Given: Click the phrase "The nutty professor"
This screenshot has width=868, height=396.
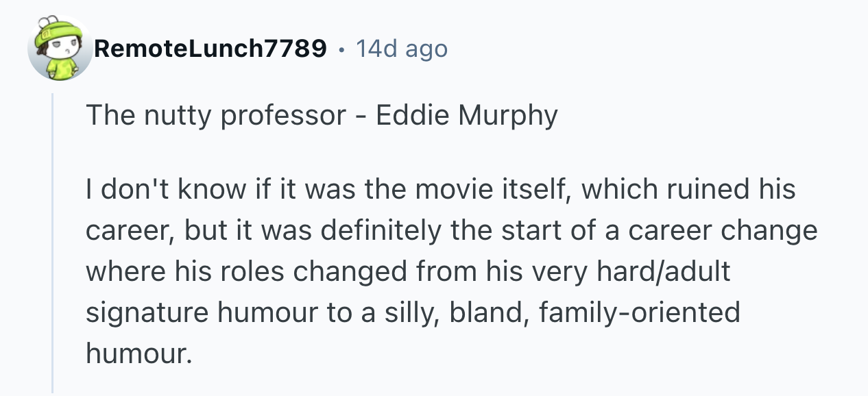Looking at the screenshot, I should coord(215,116).
